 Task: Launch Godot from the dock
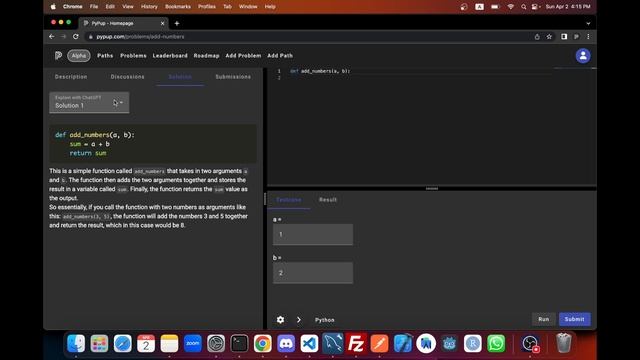click(x=449, y=343)
